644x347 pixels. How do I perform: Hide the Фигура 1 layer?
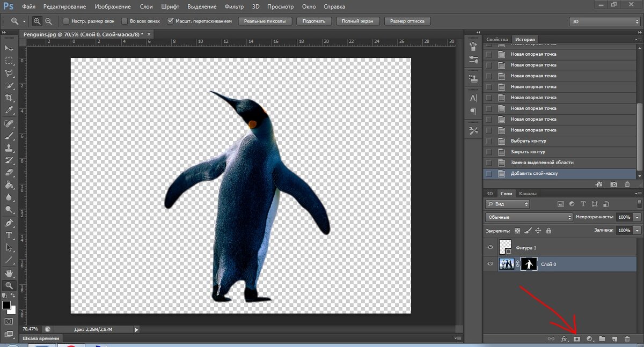[490, 248]
